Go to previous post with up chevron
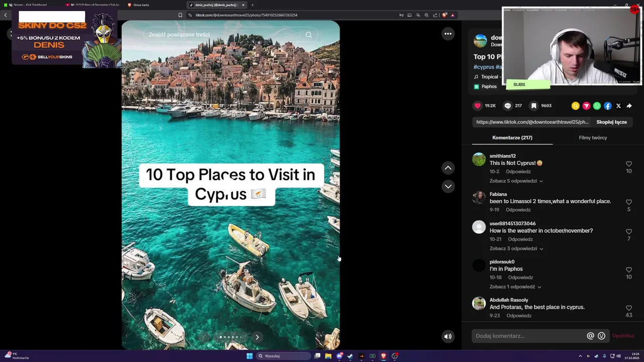 tap(448, 168)
